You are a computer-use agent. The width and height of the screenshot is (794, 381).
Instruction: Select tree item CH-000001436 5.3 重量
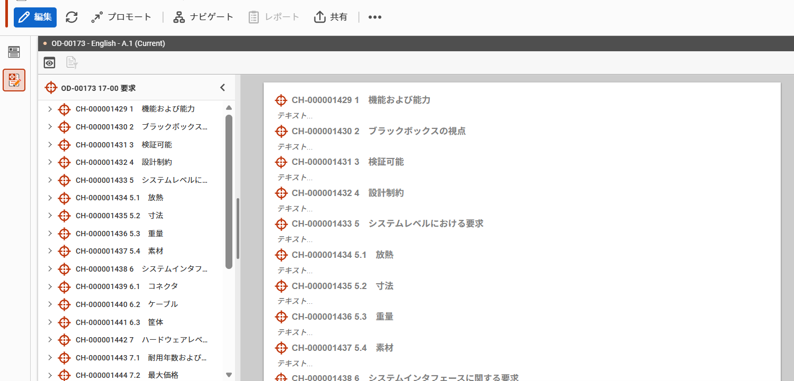[x=120, y=233]
